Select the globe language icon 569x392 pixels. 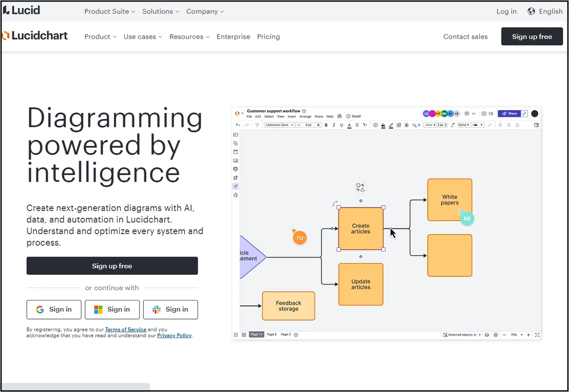pyautogui.click(x=531, y=11)
